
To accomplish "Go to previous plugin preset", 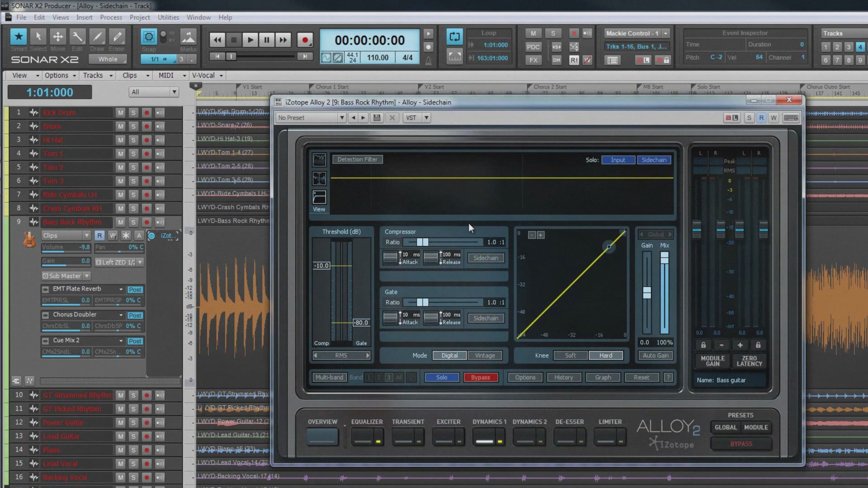I will [353, 118].
